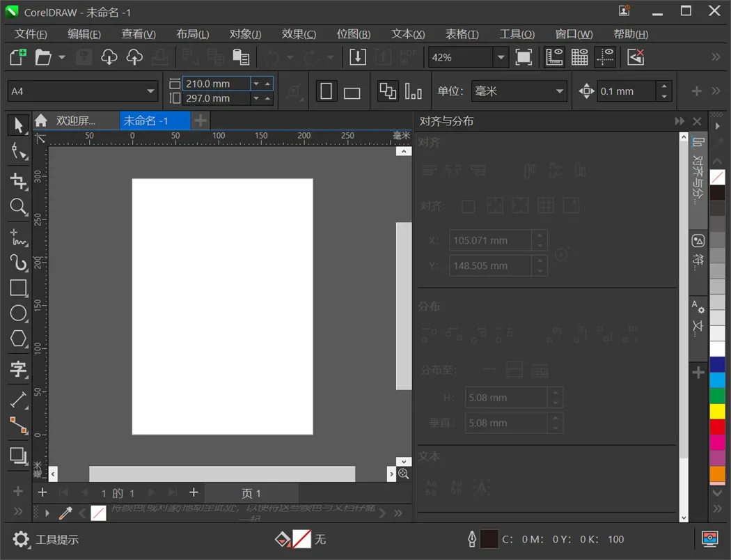The image size is (731, 560).
Task: Click the Import icon in toolbar
Action: click(x=357, y=57)
